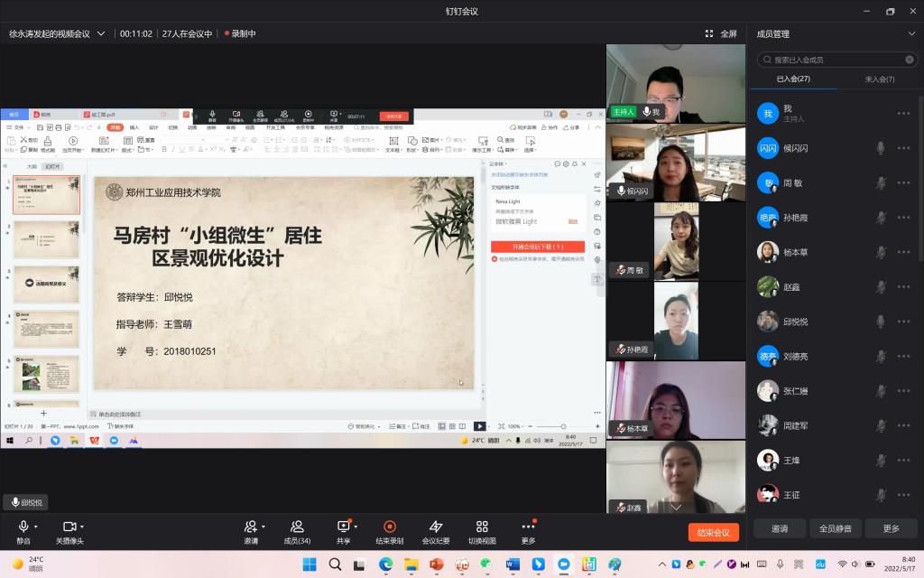Click the red 结束会议 button

click(x=713, y=532)
